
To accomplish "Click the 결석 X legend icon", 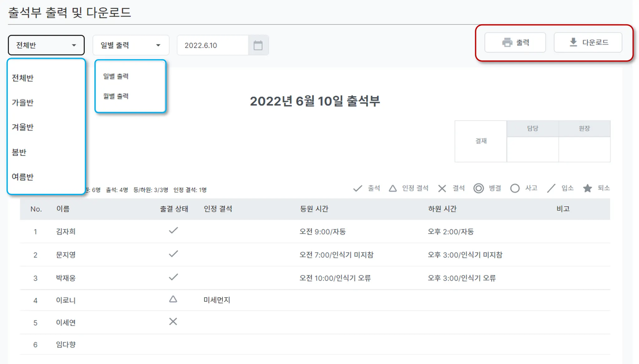I will coord(442,188).
